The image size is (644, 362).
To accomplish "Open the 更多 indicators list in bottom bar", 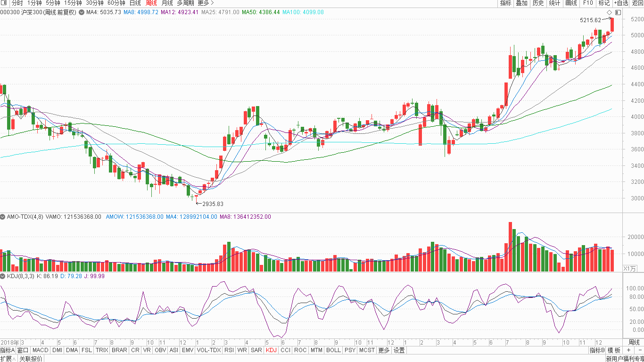I will click(384, 350).
